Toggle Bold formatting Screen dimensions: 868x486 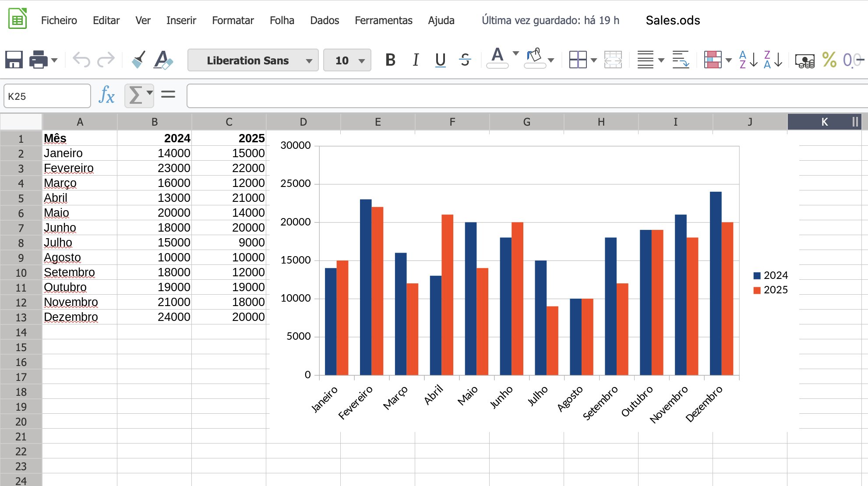coord(390,60)
